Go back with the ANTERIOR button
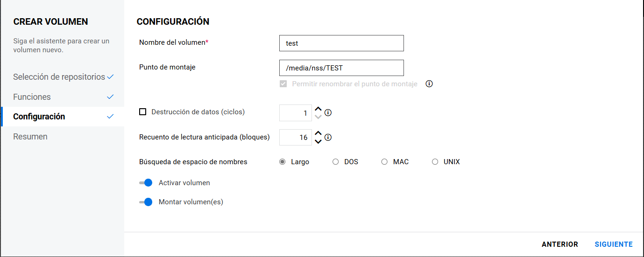 [x=560, y=244]
